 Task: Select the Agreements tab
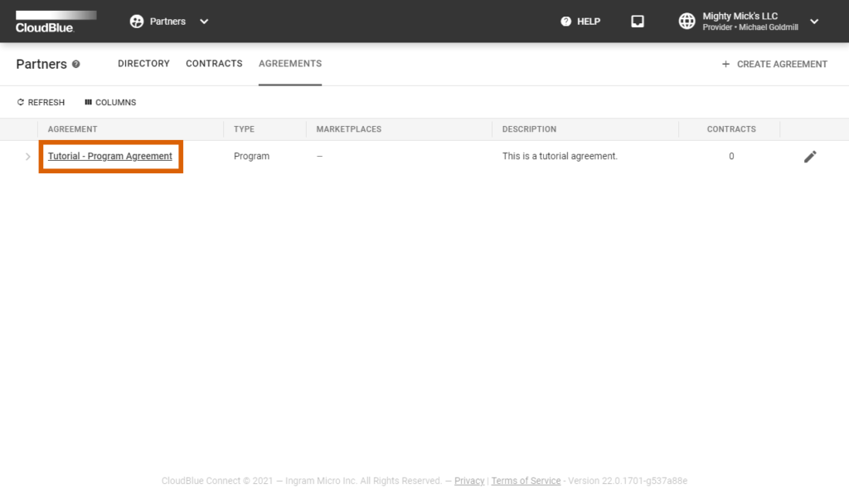pyautogui.click(x=289, y=63)
